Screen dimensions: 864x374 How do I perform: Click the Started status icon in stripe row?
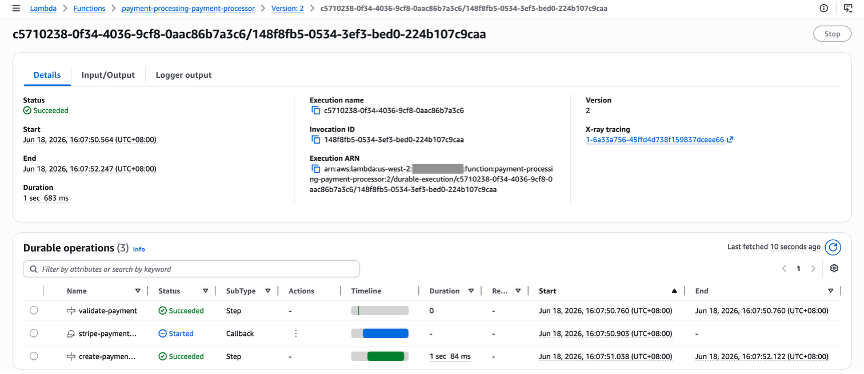(x=163, y=333)
